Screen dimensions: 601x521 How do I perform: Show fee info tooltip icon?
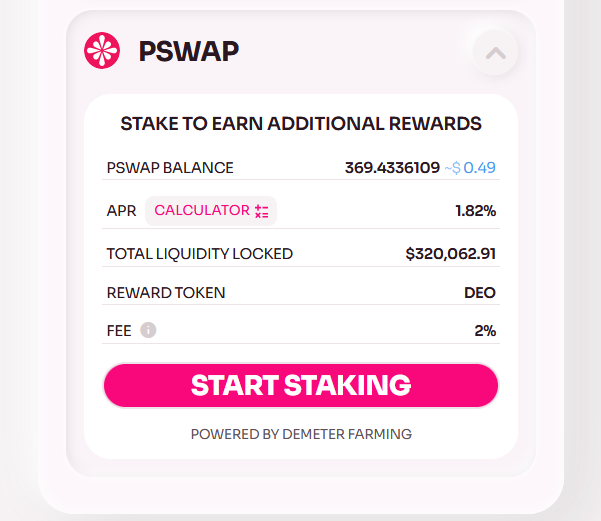(148, 330)
